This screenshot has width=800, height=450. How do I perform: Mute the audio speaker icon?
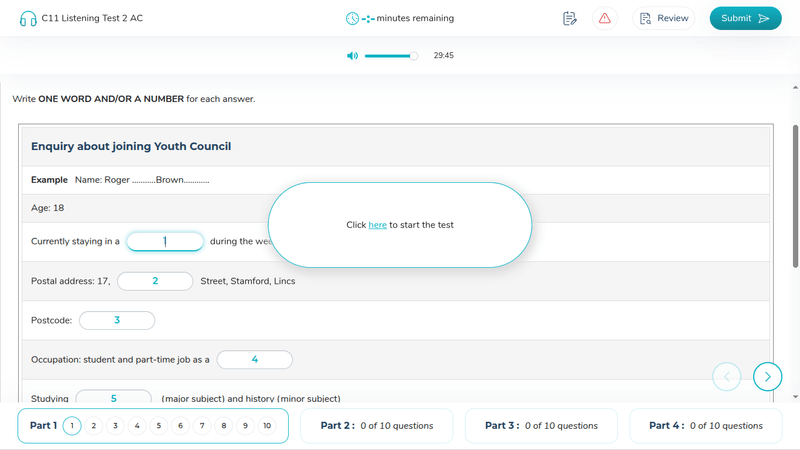[x=353, y=56]
